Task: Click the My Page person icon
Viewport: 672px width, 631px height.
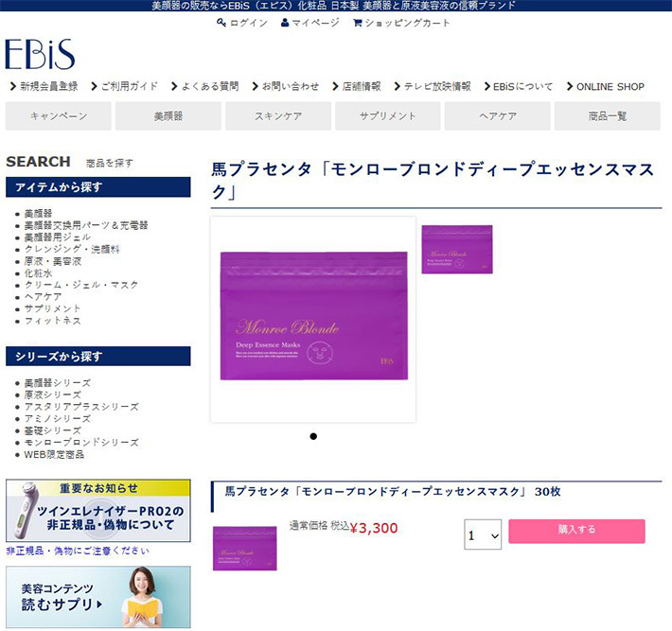Action: point(285,23)
